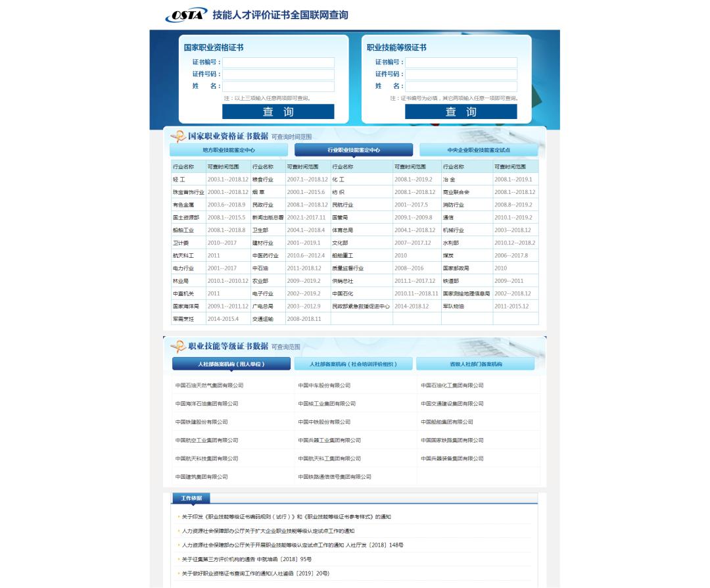The height and width of the screenshot is (588, 710).
Task: Click the 消防行业 table cell
Action: 467,205
